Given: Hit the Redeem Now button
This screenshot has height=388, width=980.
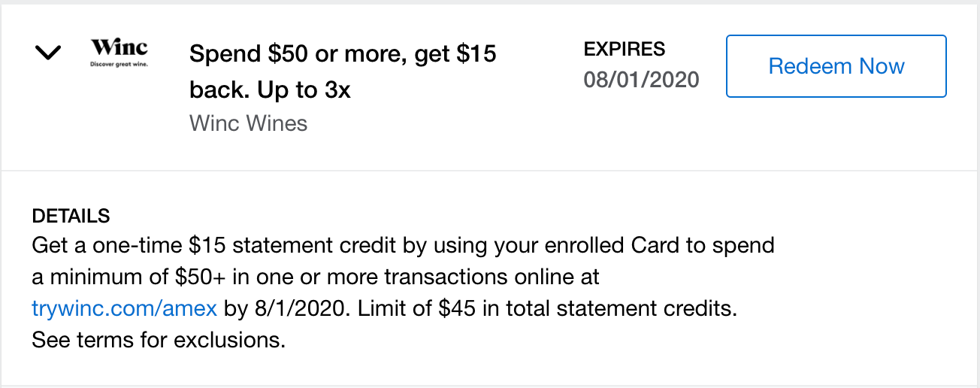Looking at the screenshot, I should [x=836, y=66].
